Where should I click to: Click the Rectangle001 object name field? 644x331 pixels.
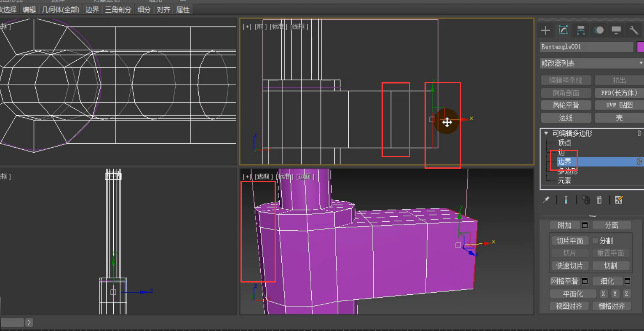point(586,47)
